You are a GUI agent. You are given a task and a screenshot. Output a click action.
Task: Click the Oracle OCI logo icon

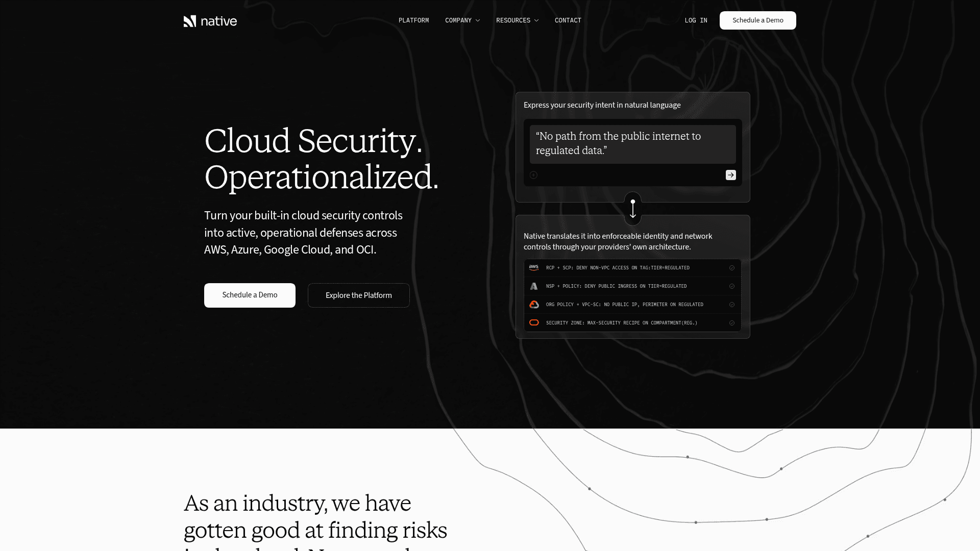coord(534,322)
